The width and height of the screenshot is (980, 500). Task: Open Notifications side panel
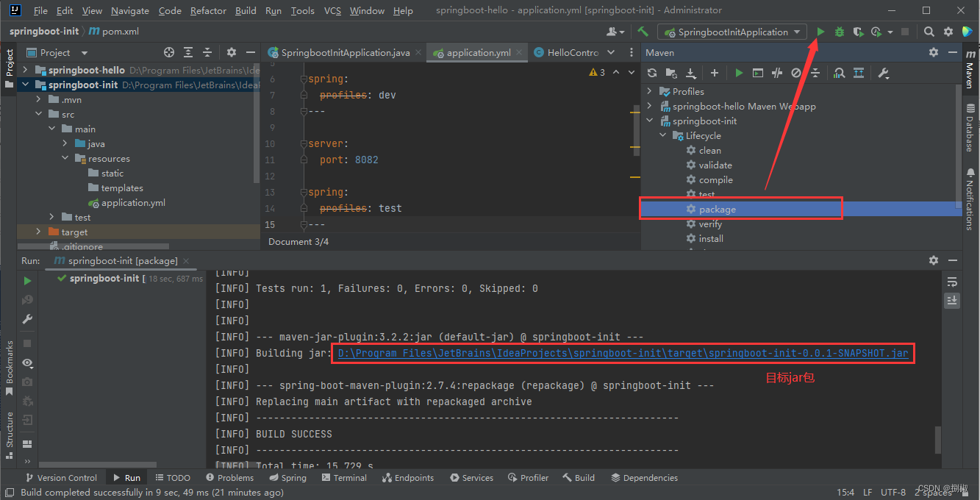click(x=970, y=199)
